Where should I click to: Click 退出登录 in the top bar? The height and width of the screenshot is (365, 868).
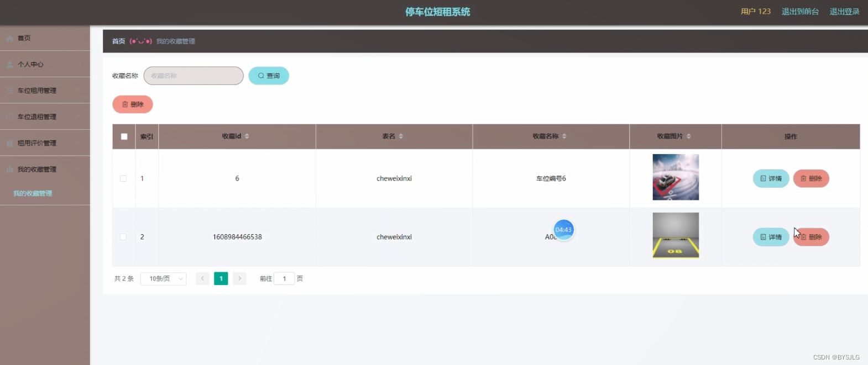click(844, 12)
